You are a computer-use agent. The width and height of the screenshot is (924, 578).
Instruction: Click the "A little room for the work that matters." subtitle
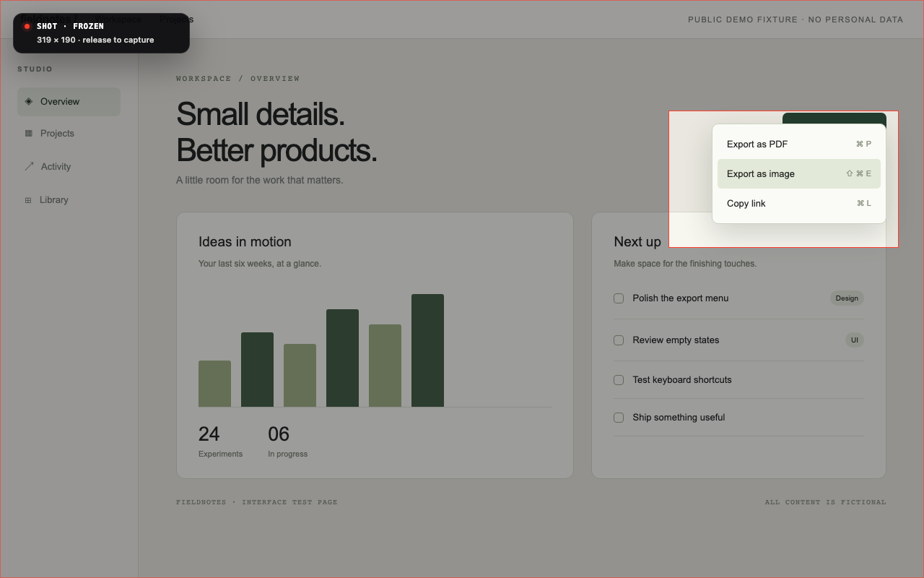click(260, 180)
